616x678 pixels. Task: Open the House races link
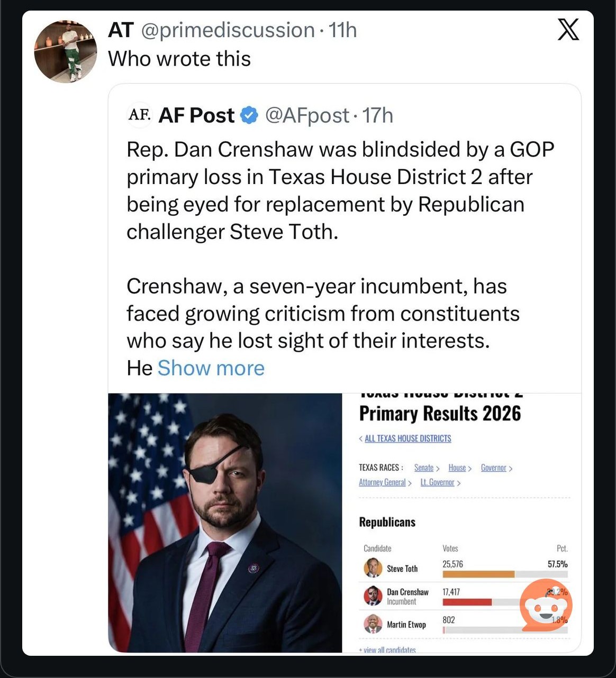[x=457, y=468]
